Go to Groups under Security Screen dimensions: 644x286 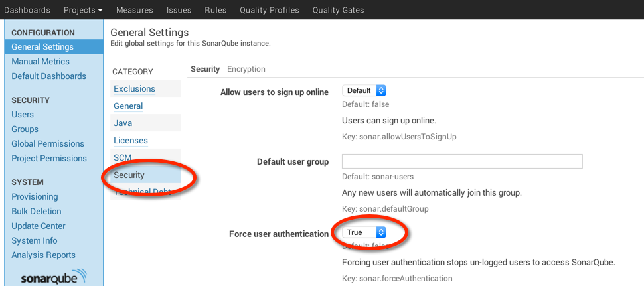[25, 129]
